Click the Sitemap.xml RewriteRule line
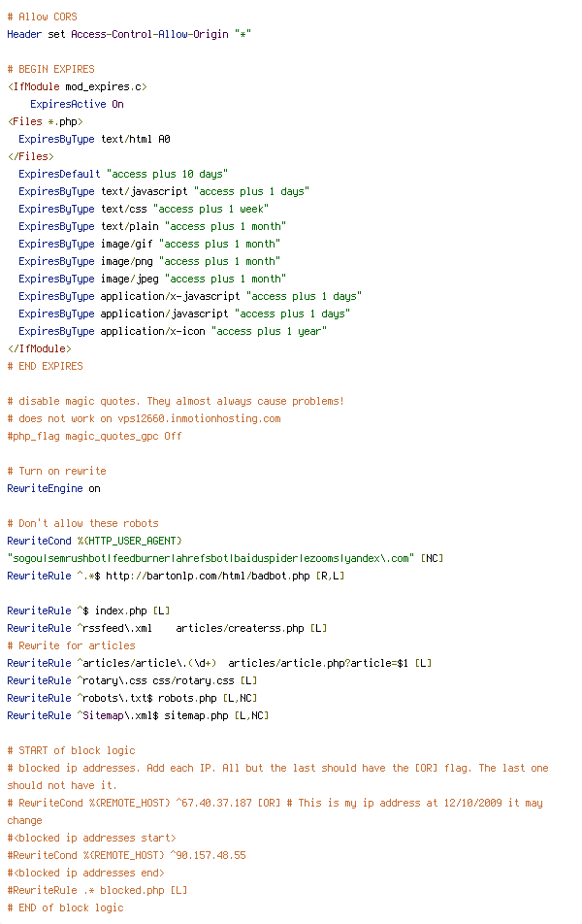Viewport: 582px width, 924px height. (x=138, y=715)
